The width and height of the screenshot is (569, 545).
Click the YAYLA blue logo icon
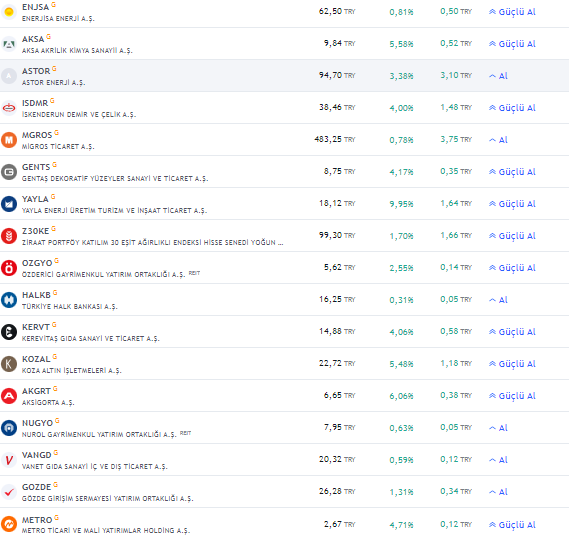point(9,204)
